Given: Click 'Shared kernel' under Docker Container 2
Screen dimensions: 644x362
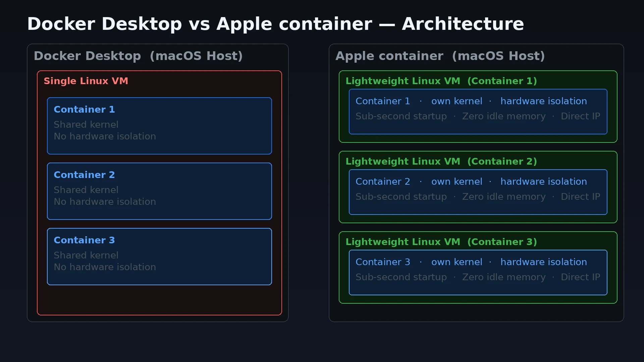Looking at the screenshot, I should click(86, 190).
